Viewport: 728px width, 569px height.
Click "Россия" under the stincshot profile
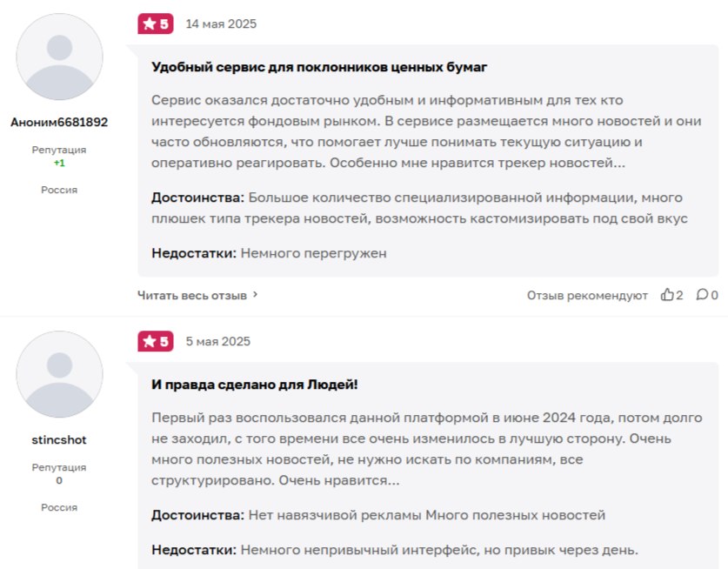click(59, 507)
